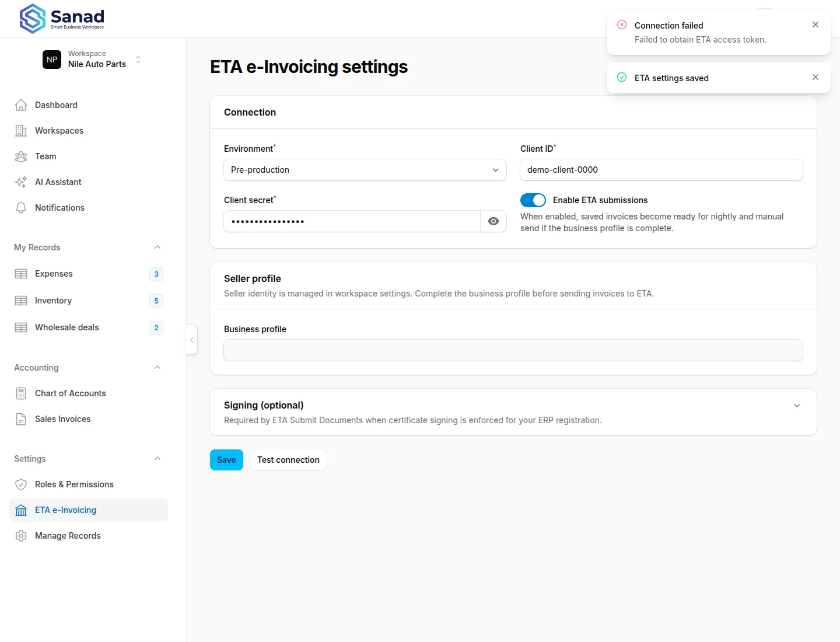
Task: Click the Client ID input field
Action: [661, 170]
